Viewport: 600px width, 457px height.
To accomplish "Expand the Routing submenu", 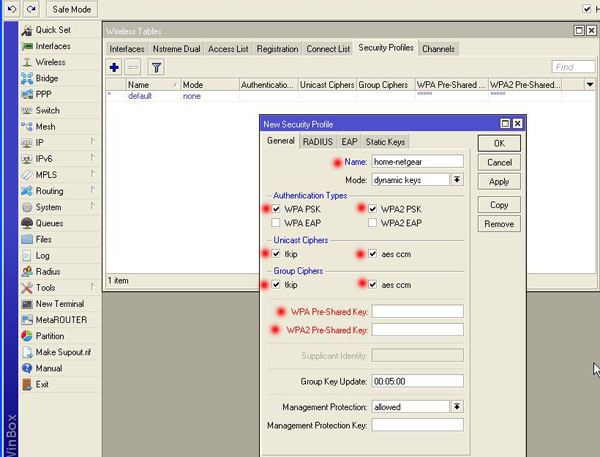I will [93, 190].
